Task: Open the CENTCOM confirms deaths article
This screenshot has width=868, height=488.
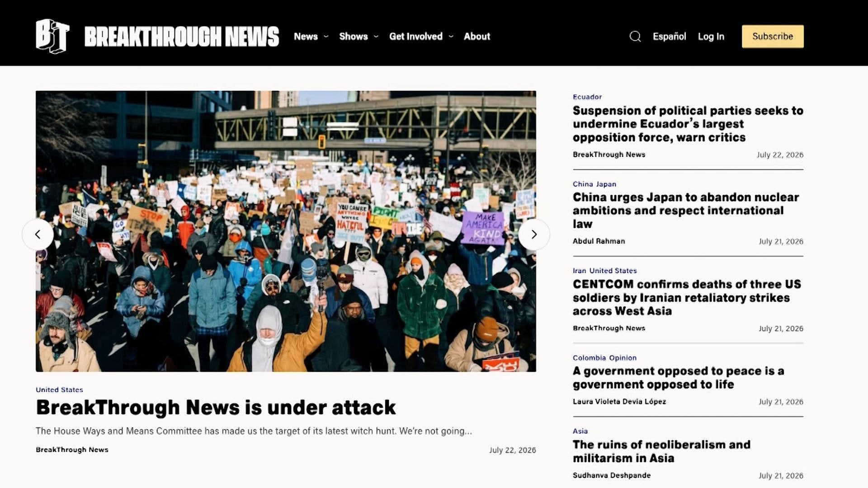Action: click(x=687, y=297)
